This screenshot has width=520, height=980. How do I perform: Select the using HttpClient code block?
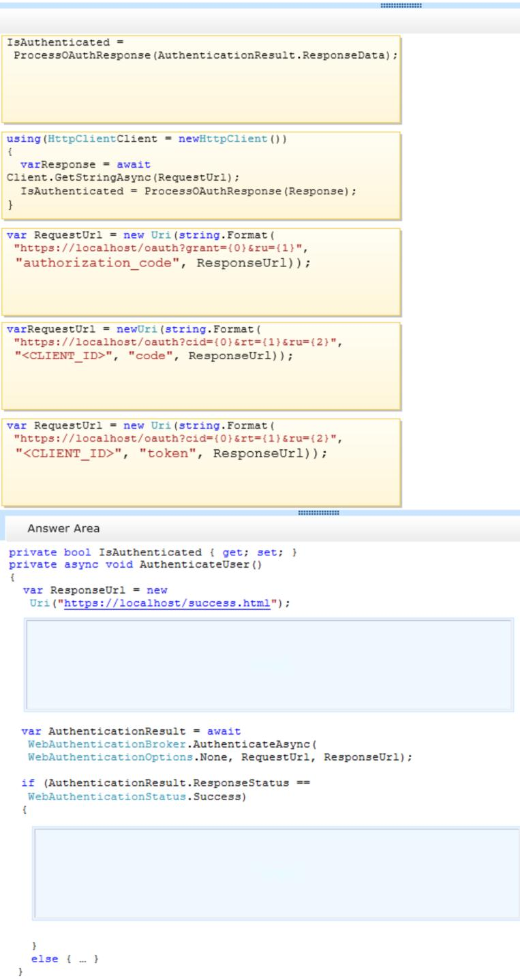[200, 175]
